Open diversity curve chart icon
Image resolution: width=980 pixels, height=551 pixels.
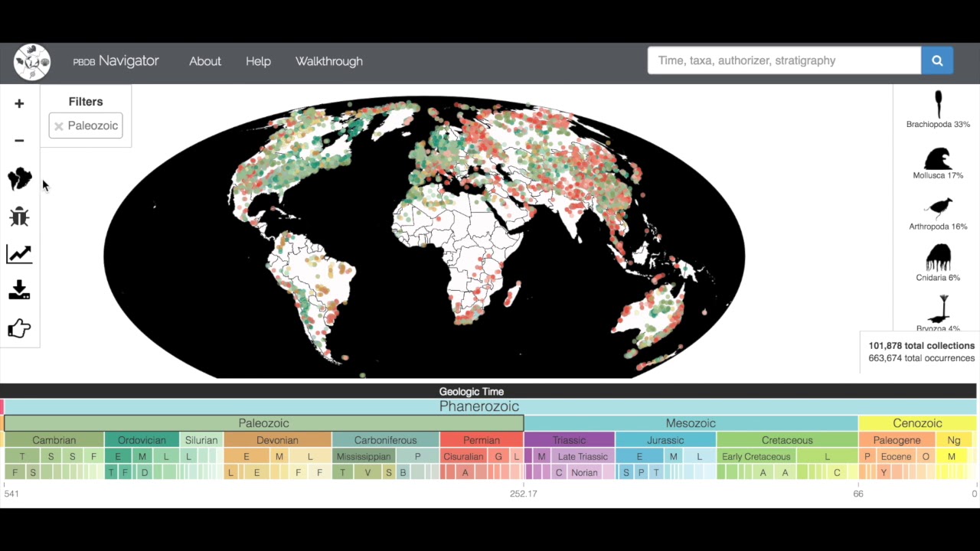point(19,254)
